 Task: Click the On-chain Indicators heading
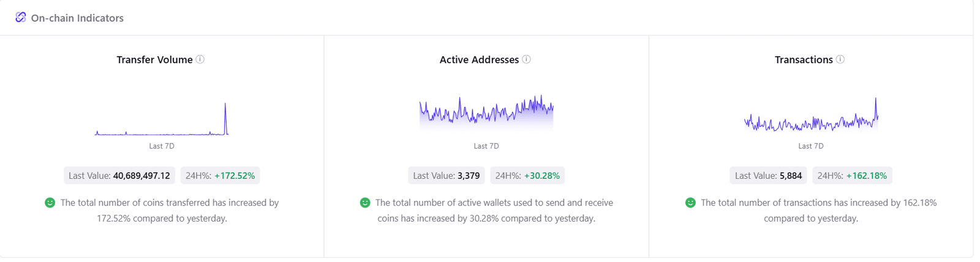pyautogui.click(x=77, y=18)
